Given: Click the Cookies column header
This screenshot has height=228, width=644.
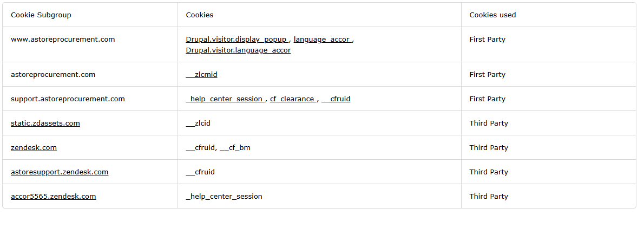Looking at the screenshot, I should click(200, 15).
